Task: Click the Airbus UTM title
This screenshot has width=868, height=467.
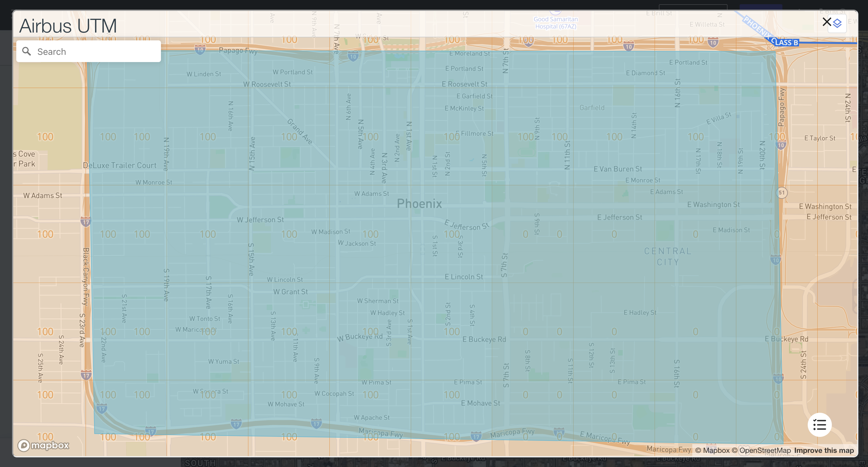Action: coord(67,25)
